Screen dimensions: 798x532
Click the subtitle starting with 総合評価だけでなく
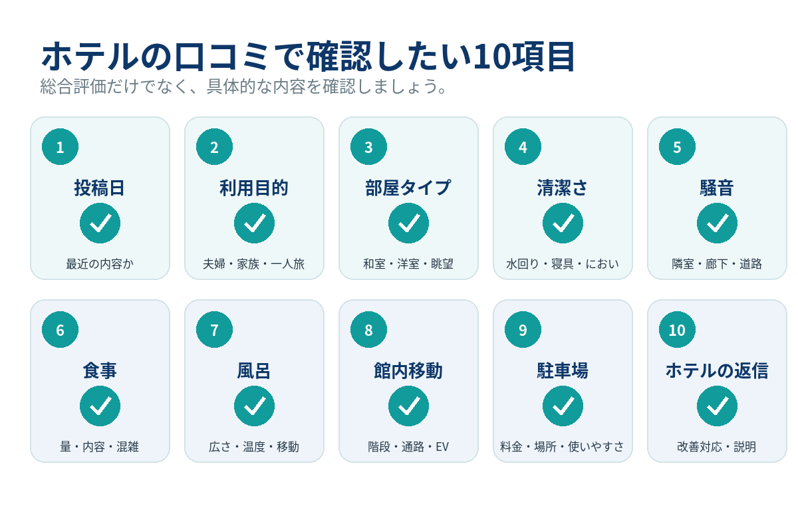pos(244,86)
